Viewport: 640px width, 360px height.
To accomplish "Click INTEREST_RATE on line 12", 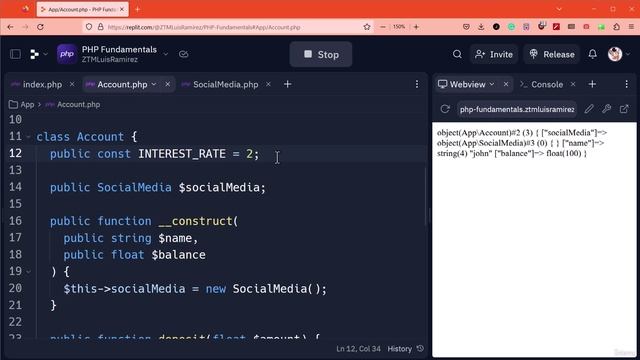I will [x=182, y=154].
